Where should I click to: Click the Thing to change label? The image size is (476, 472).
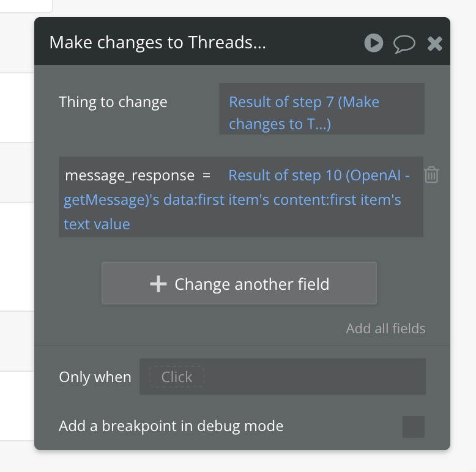pyautogui.click(x=113, y=102)
